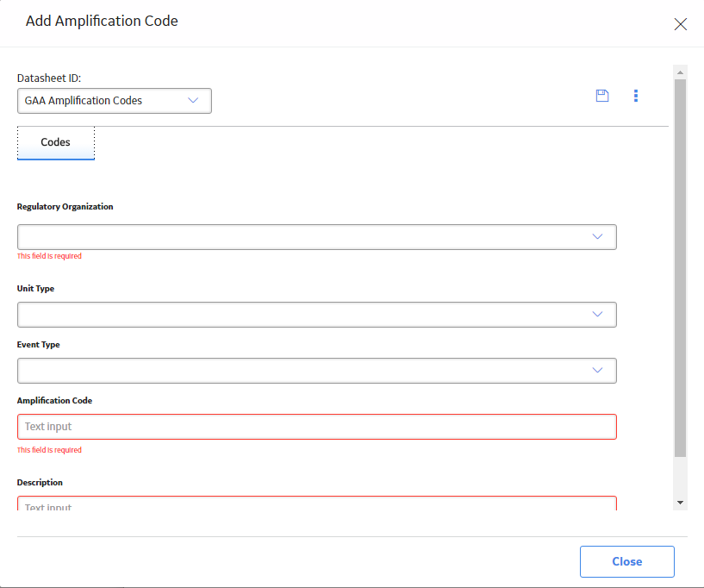This screenshot has height=588, width=704.
Task: Click the scrollbar down arrow
Action: 680,503
